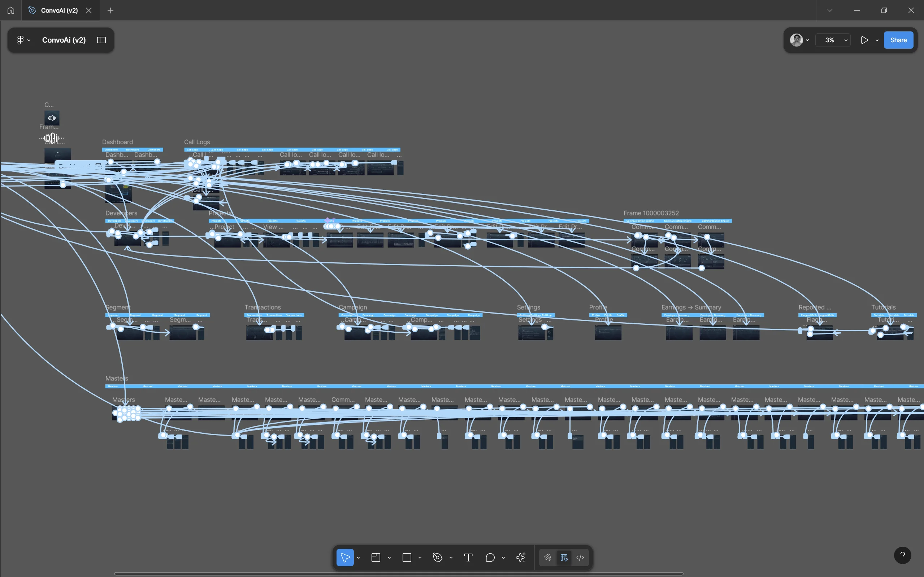
Task: Open the tab list chevron in title bar
Action: tap(830, 10)
